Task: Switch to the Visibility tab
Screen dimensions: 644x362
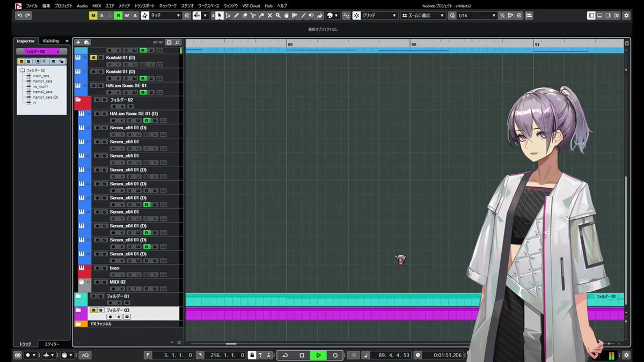Action: [51, 41]
